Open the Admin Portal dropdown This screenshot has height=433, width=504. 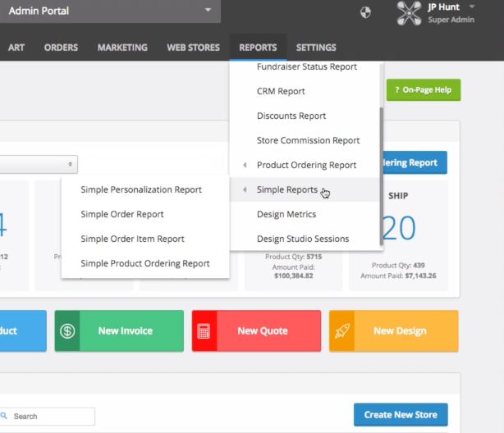pyautogui.click(x=110, y=11)
